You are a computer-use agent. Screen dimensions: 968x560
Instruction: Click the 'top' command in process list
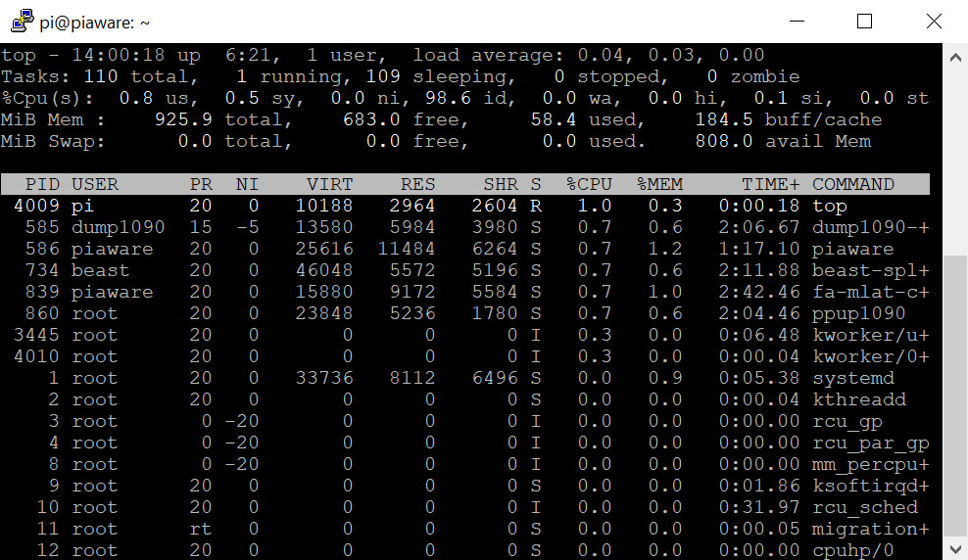[x=830, y=206]
